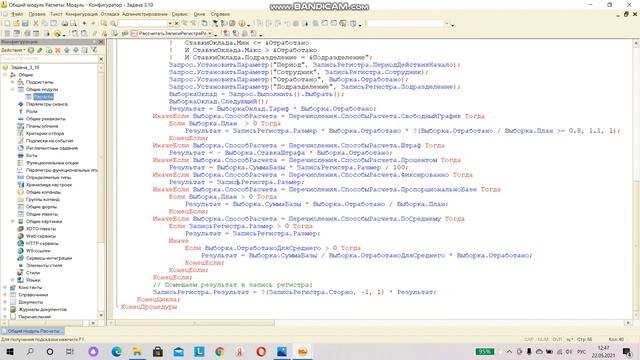Select Функциональные опции tree item
This screenshot has width=640, height=360.
pos(52,163)
